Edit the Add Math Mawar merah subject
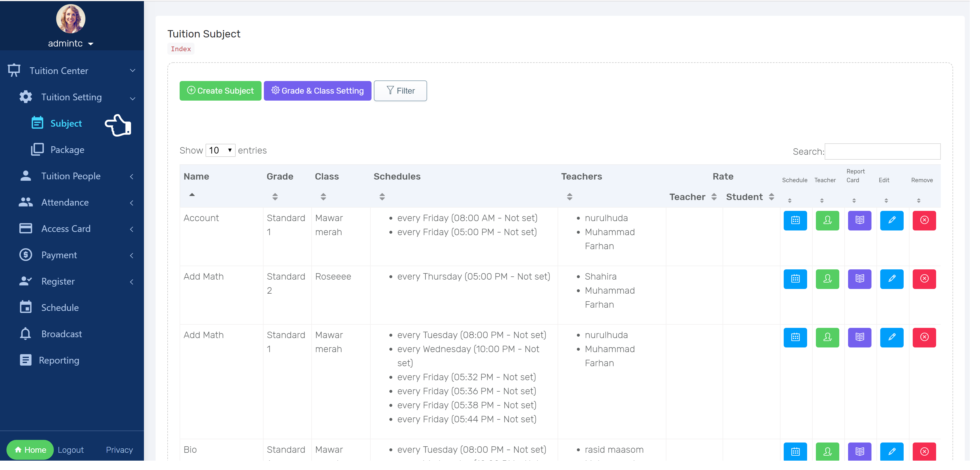The height and width of the screenshot is (470, 980). (892, 338)
